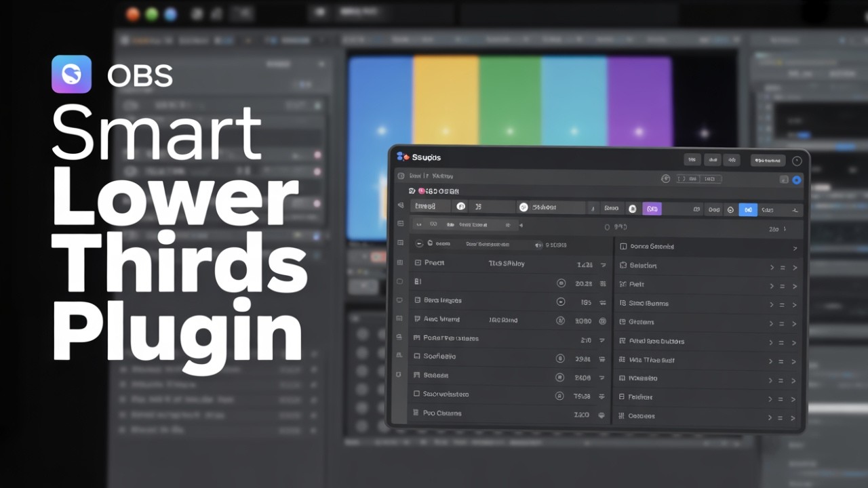Click the circle icon in the 2981 row
The height and width of the screenshot is (488, 868).
click(560, 359)
